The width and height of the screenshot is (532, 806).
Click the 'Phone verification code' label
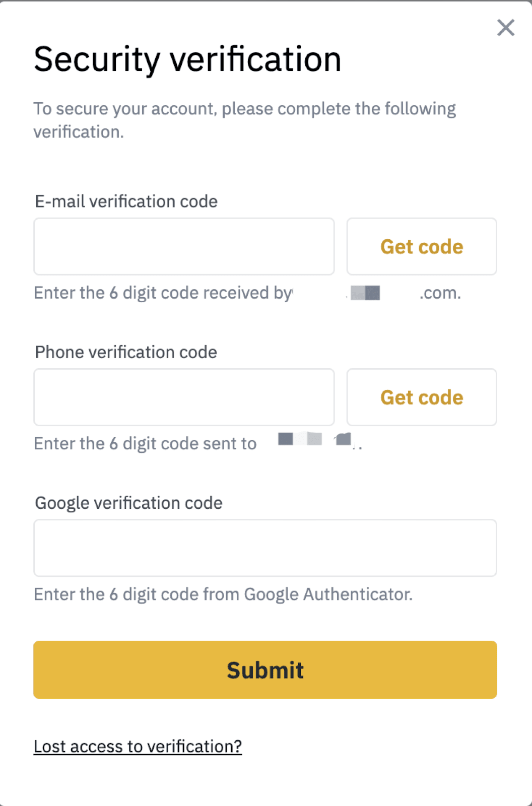click(x=126, y=352)
